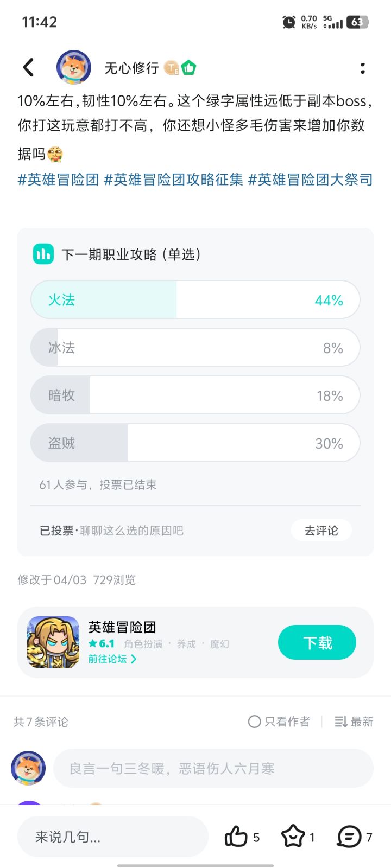Image resolution: width=391 pixels, height=868 pixels.
Task: Toggle 只看作者 radio option
Action: coord(254,722)
